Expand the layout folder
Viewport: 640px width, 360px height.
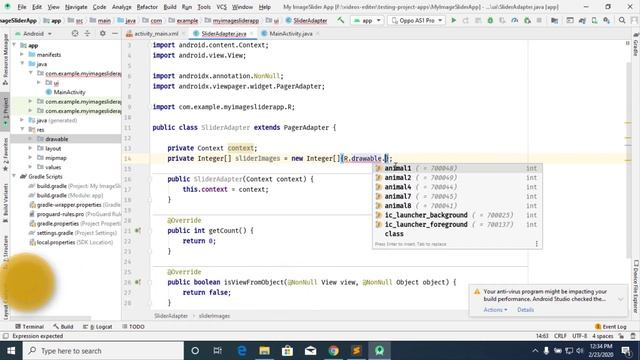pyautogui.click(x=30, y=148)
